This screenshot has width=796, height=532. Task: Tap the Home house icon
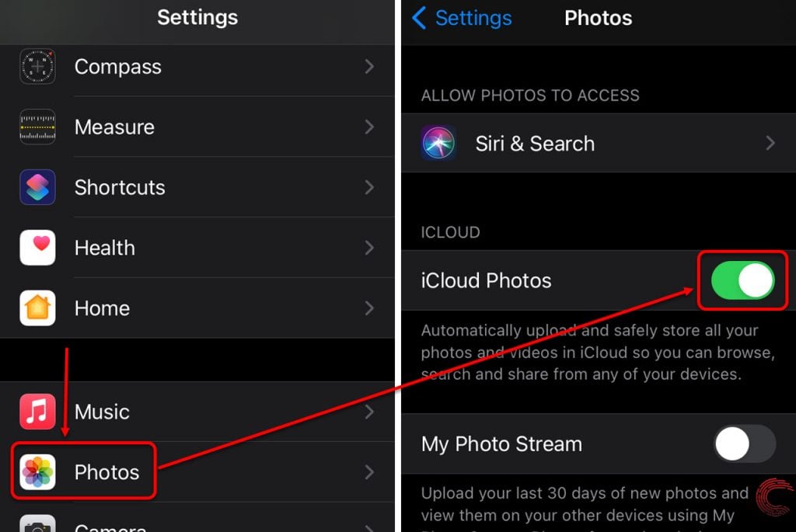point(37,308)
